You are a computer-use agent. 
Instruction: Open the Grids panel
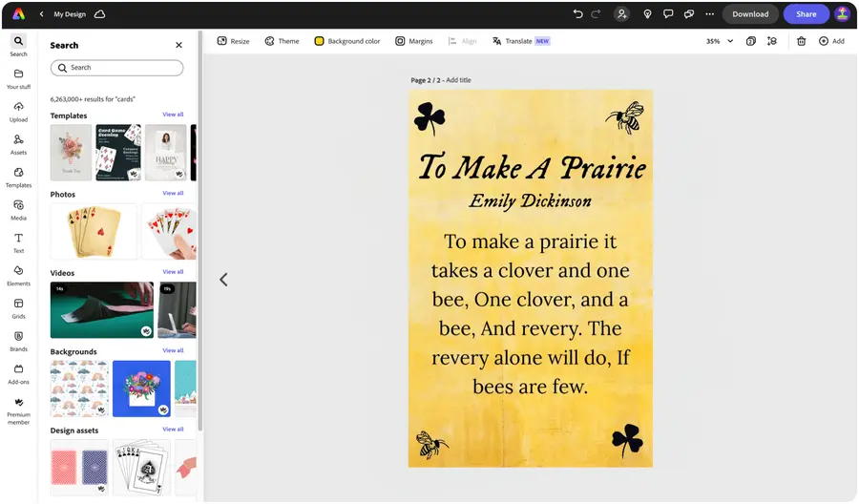point(18,307)
